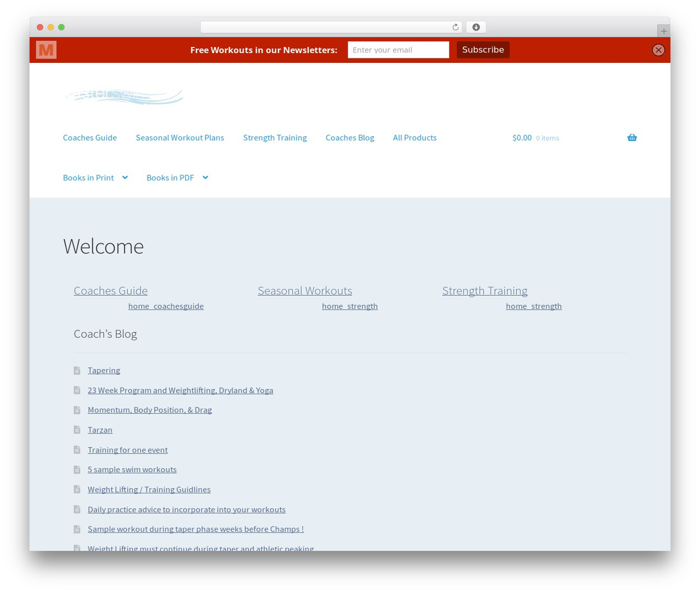Open the Tarzan blog post
The image size is (700, 593).
(x=100, y=430)
